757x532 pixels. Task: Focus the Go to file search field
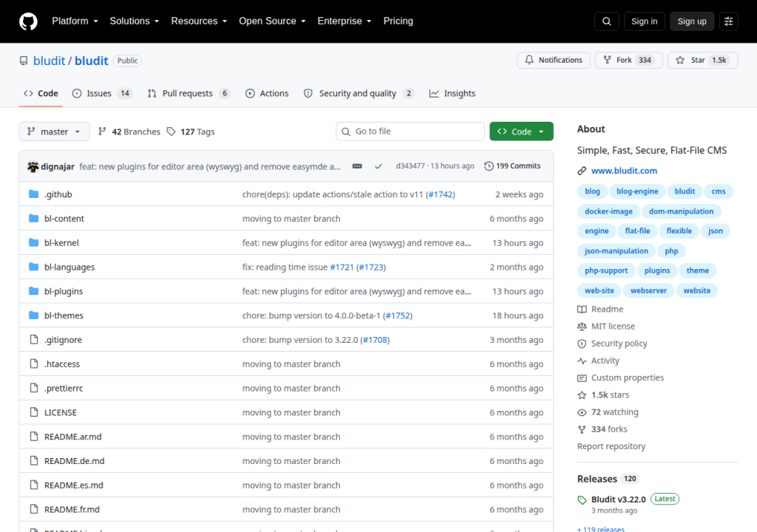coord(410,132)
